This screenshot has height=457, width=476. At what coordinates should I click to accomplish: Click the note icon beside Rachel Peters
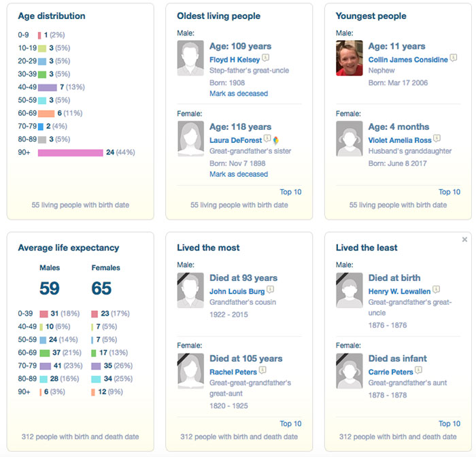pyautogui.click(x=262, y=370)
